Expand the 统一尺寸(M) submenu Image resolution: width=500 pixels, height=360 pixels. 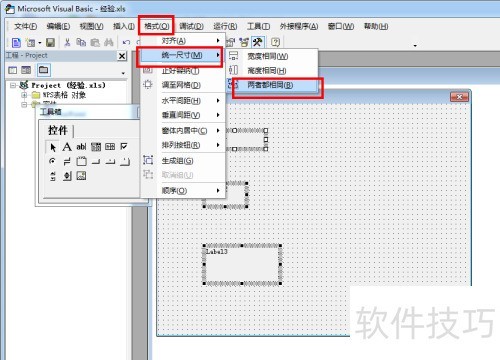(182, 55)
